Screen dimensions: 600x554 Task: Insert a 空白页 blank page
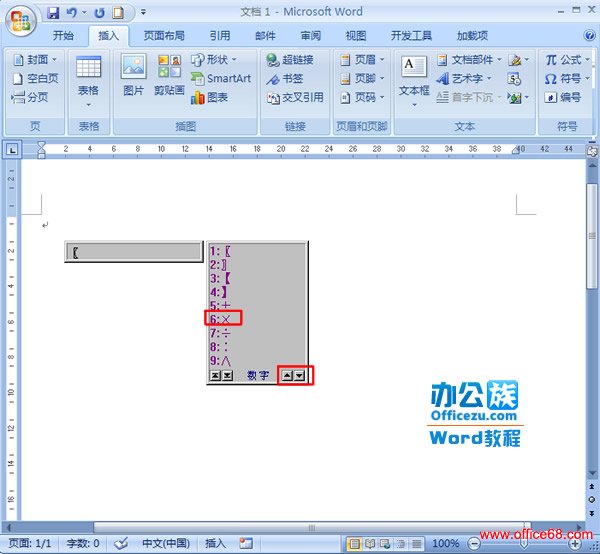35,78
